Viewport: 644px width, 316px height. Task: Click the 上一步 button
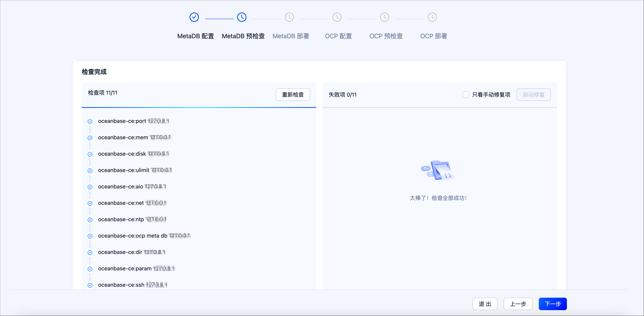click(x=518, y=304)
